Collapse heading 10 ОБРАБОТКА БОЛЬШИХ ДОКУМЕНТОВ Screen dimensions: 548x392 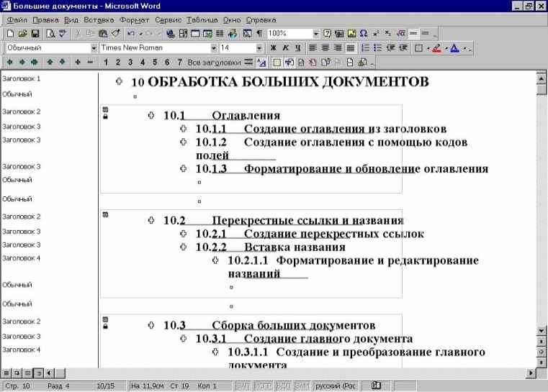click(119, 81)
